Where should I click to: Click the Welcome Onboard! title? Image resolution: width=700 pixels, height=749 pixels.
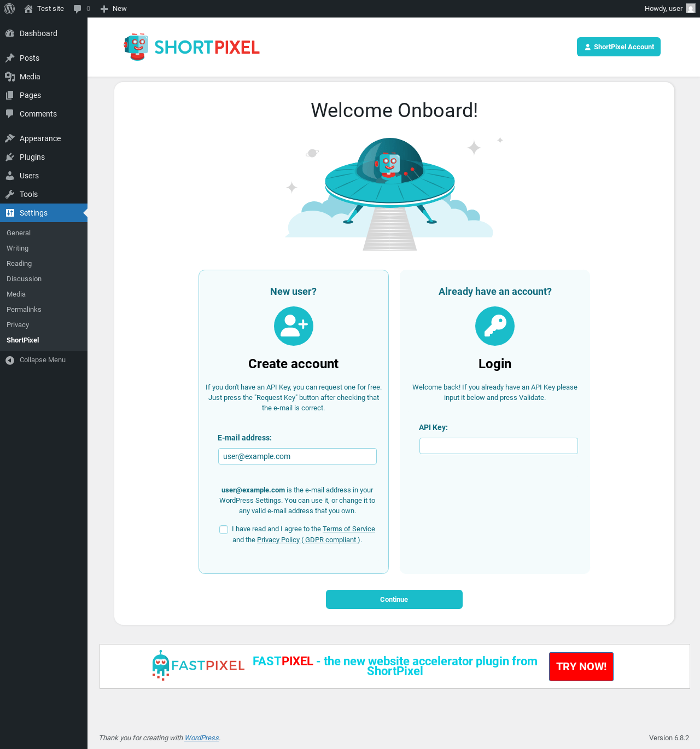tap(394, 111)
